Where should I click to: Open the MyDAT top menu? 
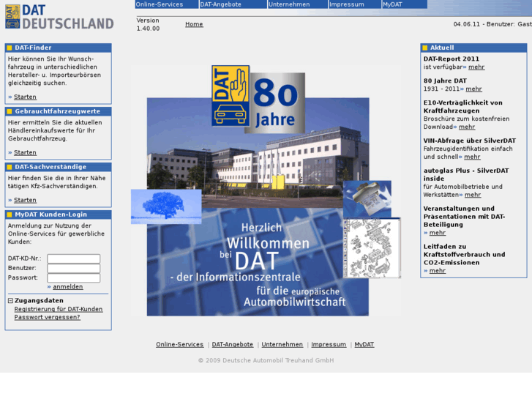click(x=405, y=4)
